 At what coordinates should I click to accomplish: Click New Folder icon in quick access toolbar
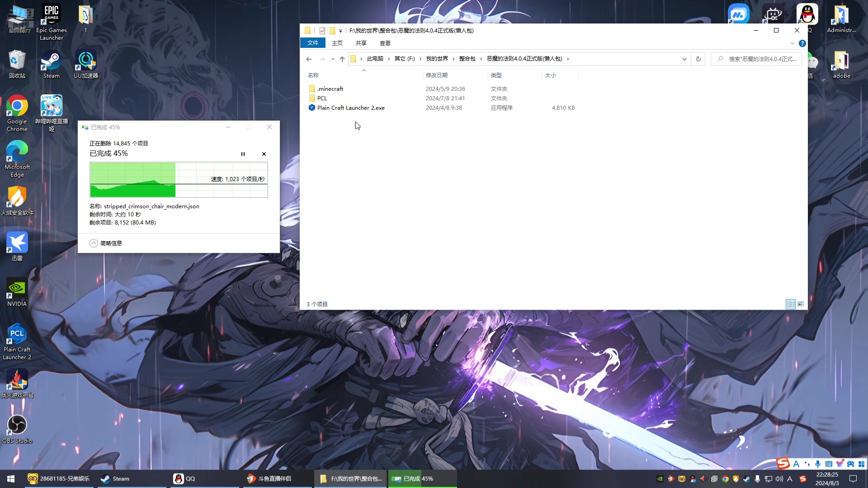[332, 31]
